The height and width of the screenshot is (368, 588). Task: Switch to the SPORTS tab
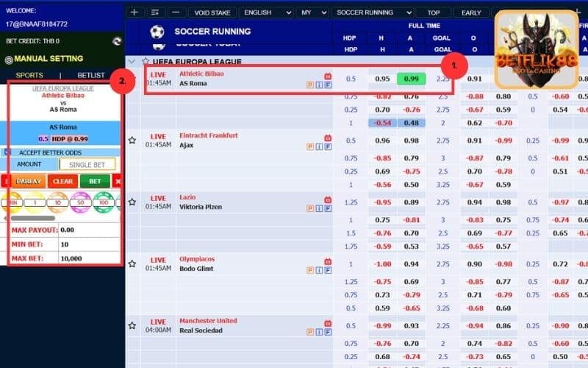point(29,75)
